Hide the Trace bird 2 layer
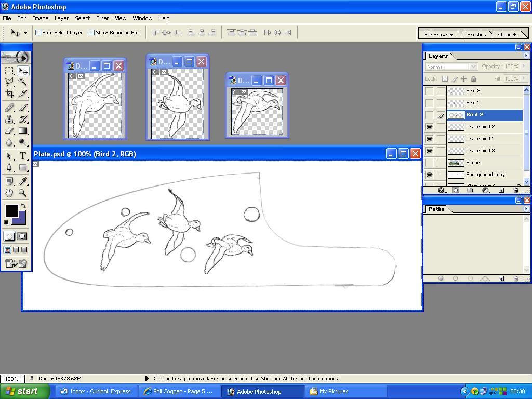The width and height of the screenshot is (532, 399). (x=430, y=127)
